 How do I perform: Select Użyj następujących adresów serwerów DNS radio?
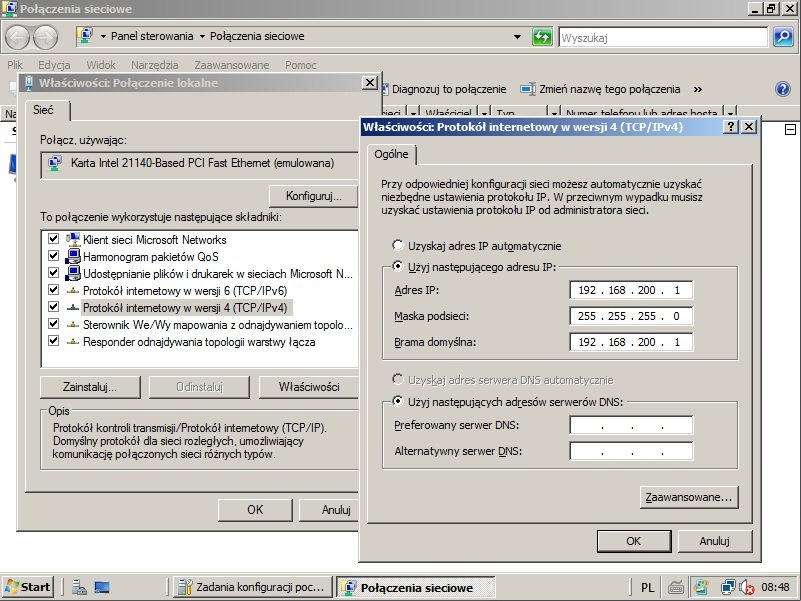pyautogui.click(x=397, y=401)
